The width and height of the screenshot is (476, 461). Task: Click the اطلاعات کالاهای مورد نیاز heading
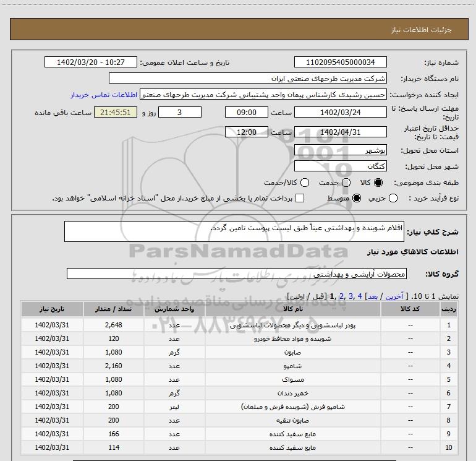[413, 252]
